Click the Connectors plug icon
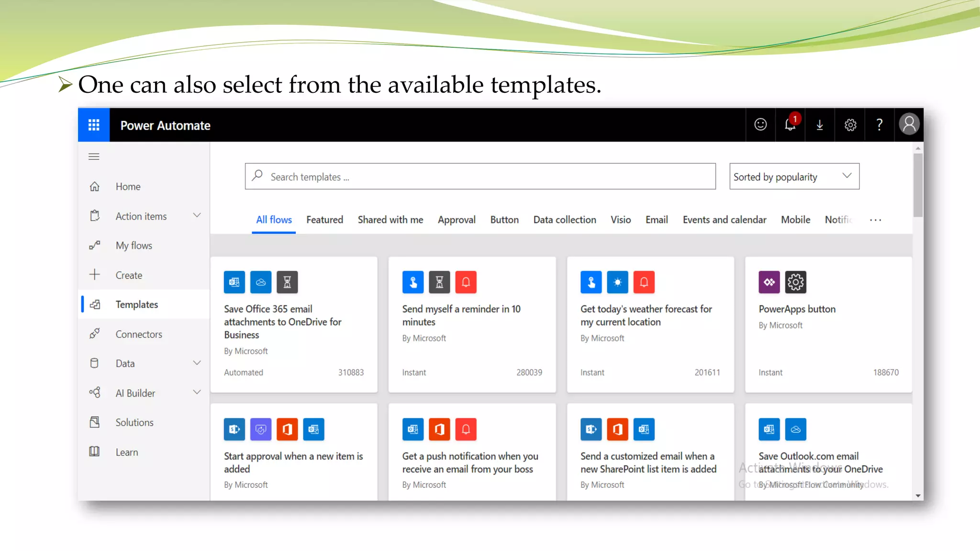980x551 pixels. pos(95,333)
